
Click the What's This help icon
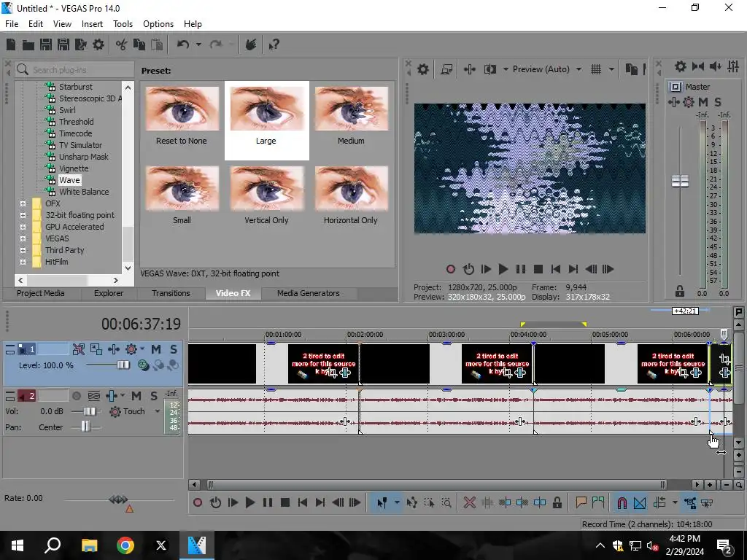(x=274, y=44)
